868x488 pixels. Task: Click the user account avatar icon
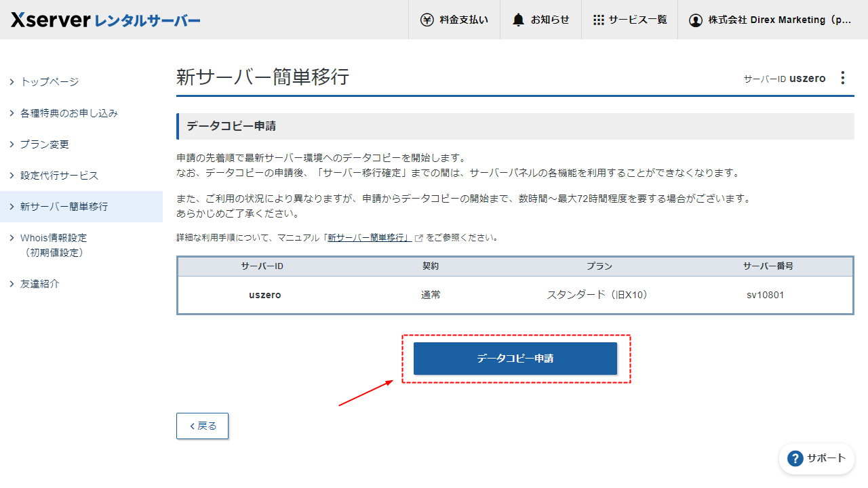pyautogui.click(x=695, y=20)
